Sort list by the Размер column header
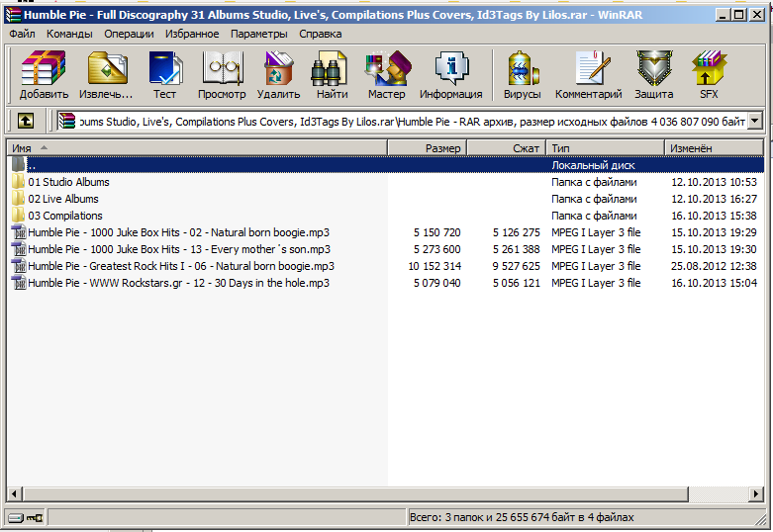773x532 pixels. pyautogui.click(x=427, y=147)
